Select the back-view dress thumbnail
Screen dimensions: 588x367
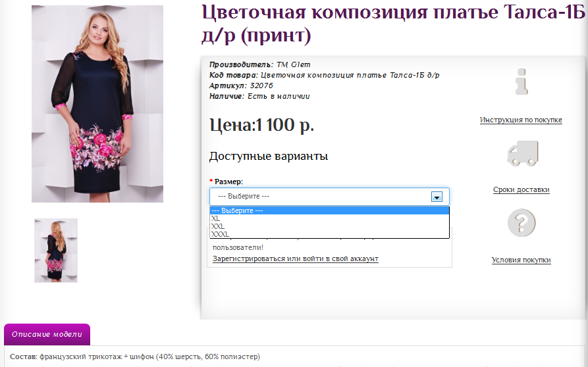56,251
